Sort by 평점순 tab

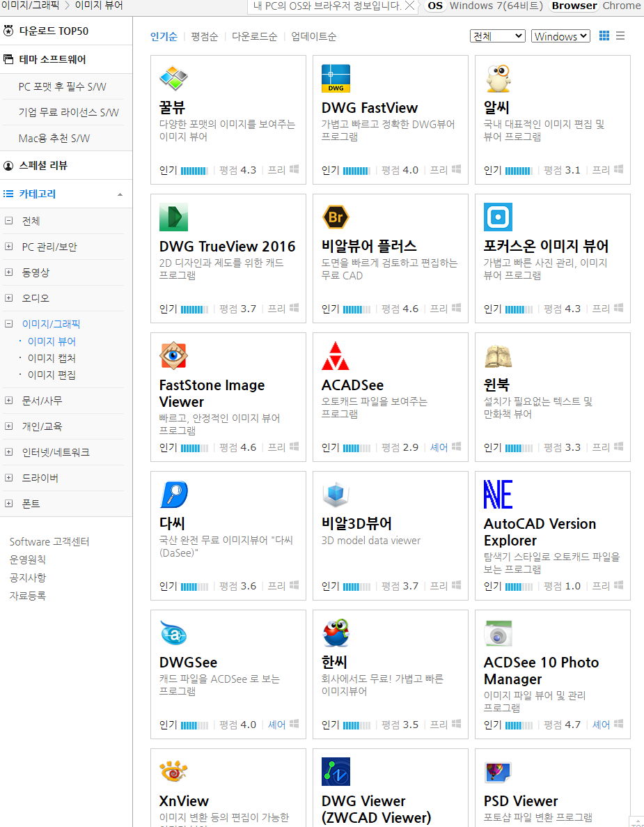point(205,36)
